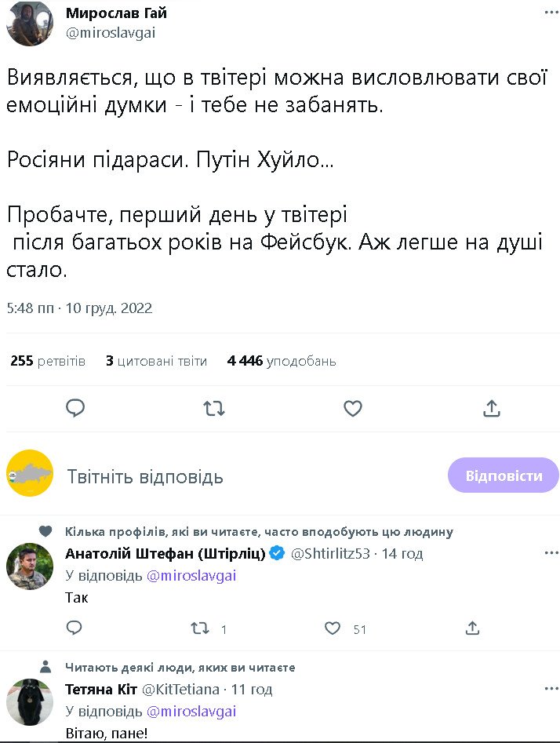Image resolution: width=560 pixels, height=743 pixels.
Task: Open more options on Штефан's reply
Action: (x=551, y=553)
